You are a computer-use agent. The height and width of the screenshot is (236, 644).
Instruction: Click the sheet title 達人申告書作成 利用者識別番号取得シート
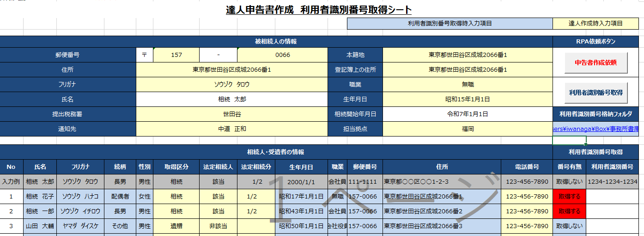319,9
